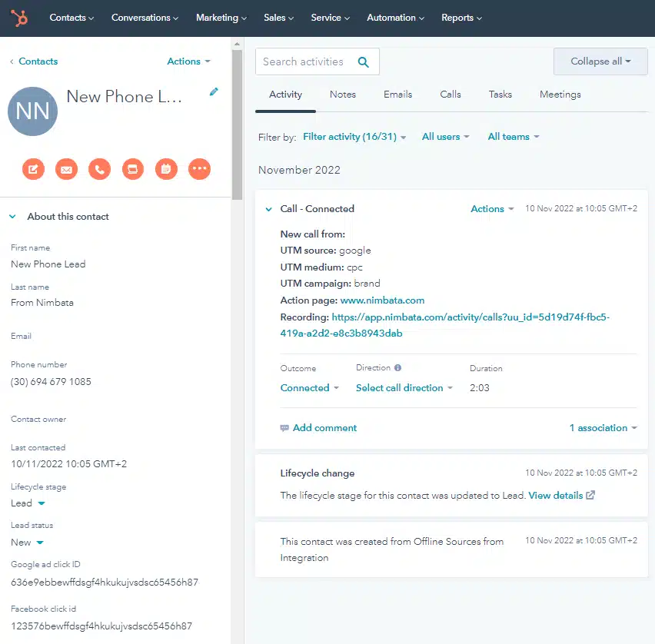655x644 pixels.
Task: Click View details in Lifecycle change
Action: [x=555, y=496]
